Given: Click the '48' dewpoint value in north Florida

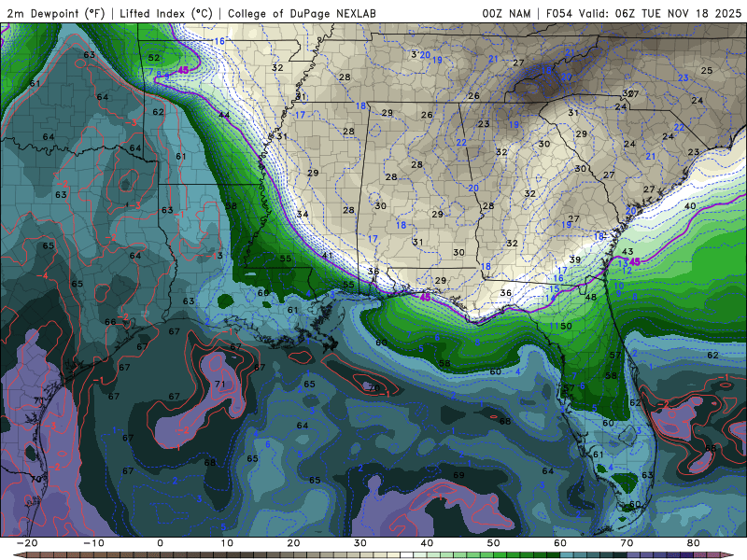Looking at the screenshot, I should [x=591, y=297].
